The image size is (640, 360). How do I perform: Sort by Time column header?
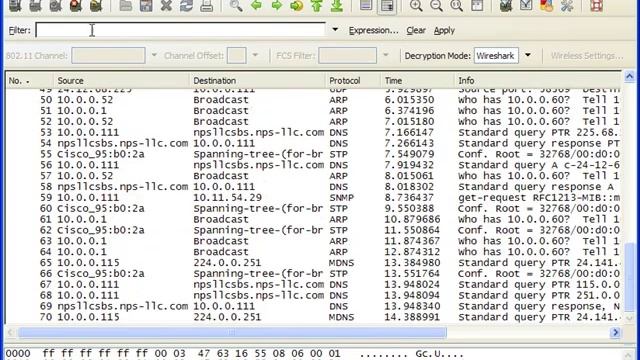418,81
